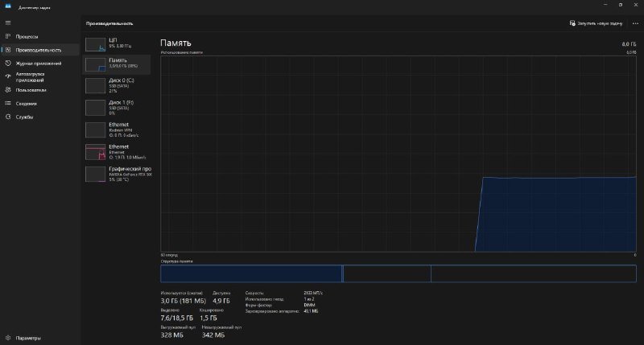Select the ЦП performance graph entry
Viewport: 644px width, 345px height.
click(x=117, y=43)
